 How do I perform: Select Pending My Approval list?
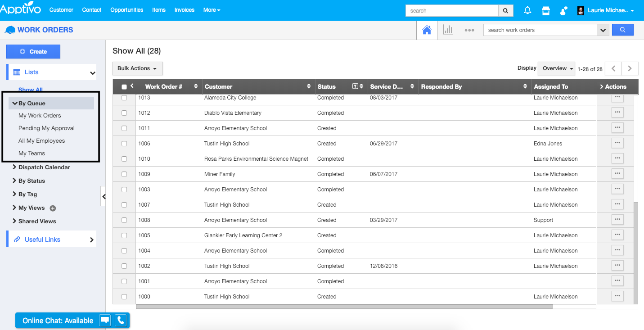(x=46, y=128)
